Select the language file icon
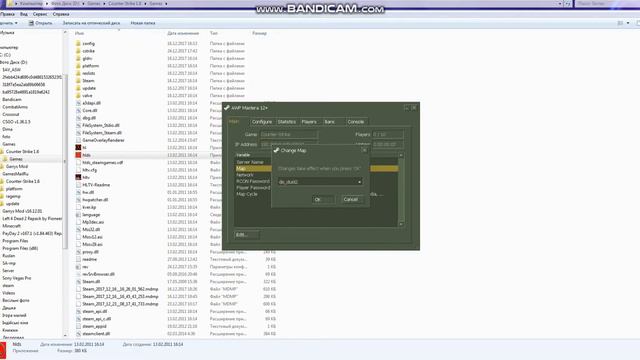The height and width of the screenshot is (360, 640). coord(78,215)
